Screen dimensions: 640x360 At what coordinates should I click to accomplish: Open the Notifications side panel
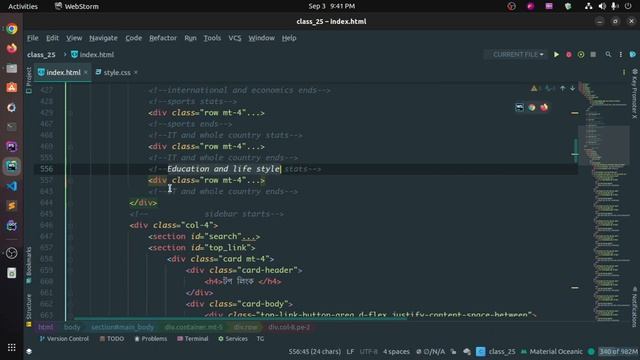point(634,306)
